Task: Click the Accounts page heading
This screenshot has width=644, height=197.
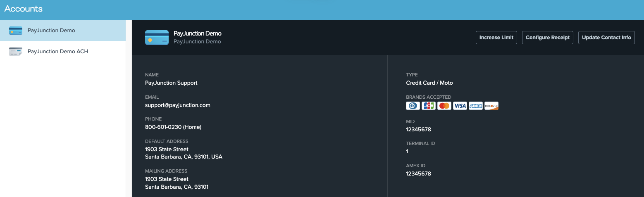Action: tap(24, 9)
